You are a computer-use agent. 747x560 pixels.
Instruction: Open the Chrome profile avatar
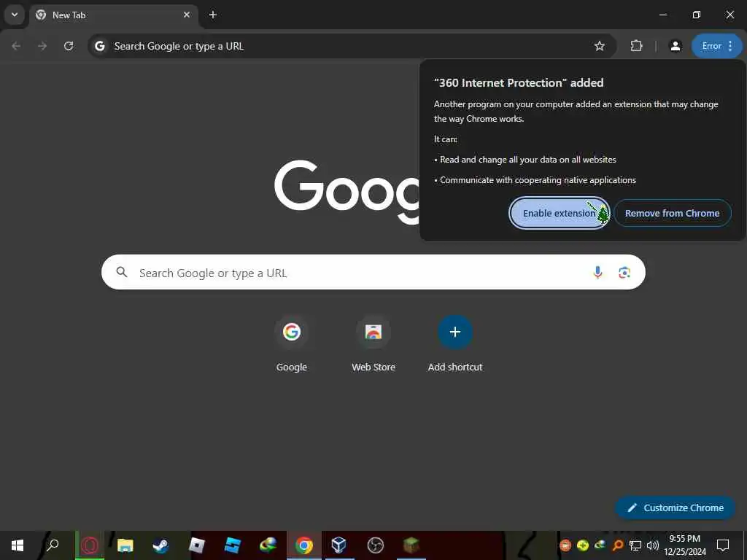click(675, 46)
